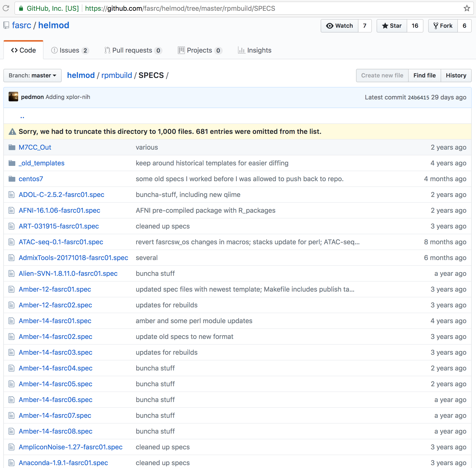
Task: Click file icon beside Amber-14-fasrc01.spec
Action: pyautogui.click(x=11, y=321)
